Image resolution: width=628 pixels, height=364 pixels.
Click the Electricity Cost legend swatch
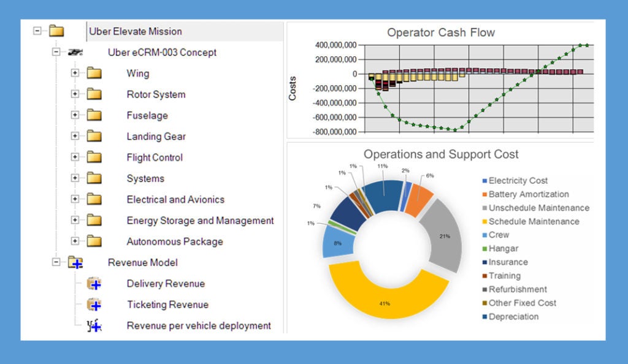pos(484,181)
